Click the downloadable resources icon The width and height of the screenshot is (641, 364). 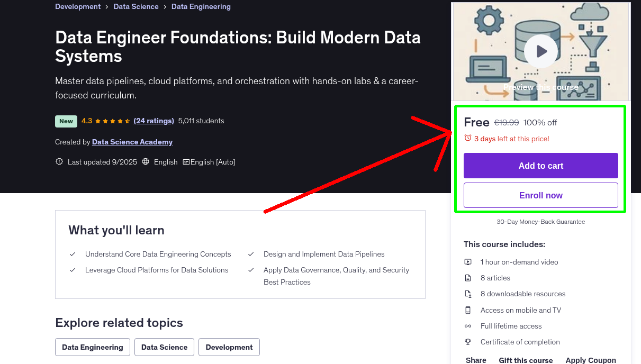point(468,294)
